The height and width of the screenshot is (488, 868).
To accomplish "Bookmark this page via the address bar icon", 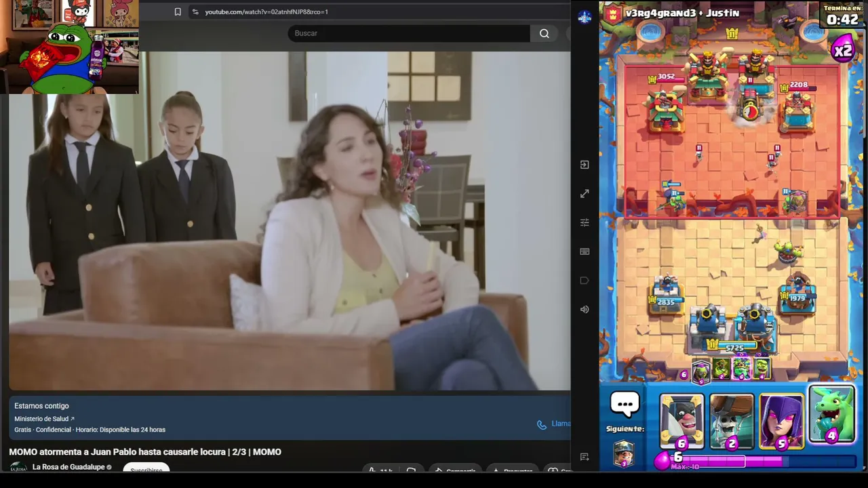I will coord(178,12).
